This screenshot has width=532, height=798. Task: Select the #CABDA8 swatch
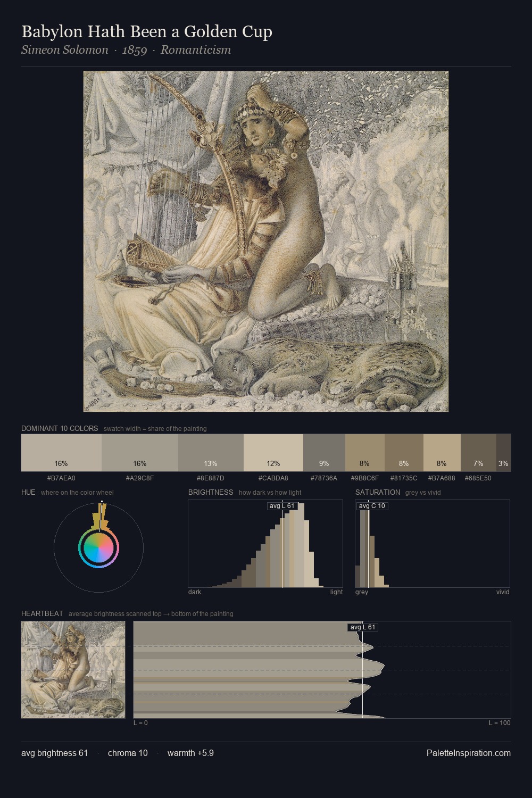click(273, 453)
